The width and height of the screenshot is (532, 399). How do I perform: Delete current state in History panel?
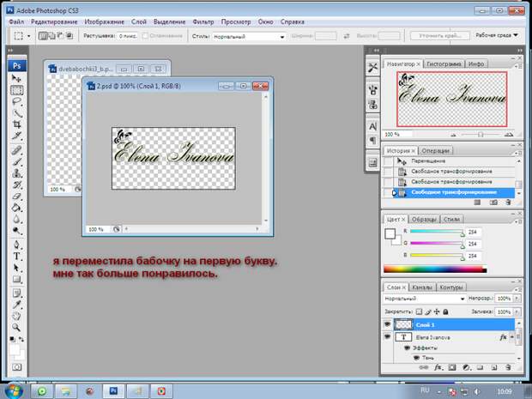point(508,203)
